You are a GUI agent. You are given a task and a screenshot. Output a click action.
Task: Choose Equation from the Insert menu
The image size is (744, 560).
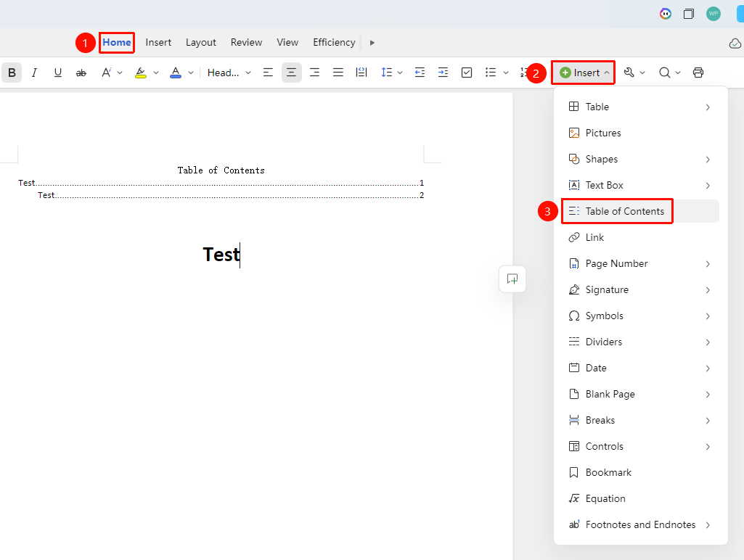click(640, 498)
